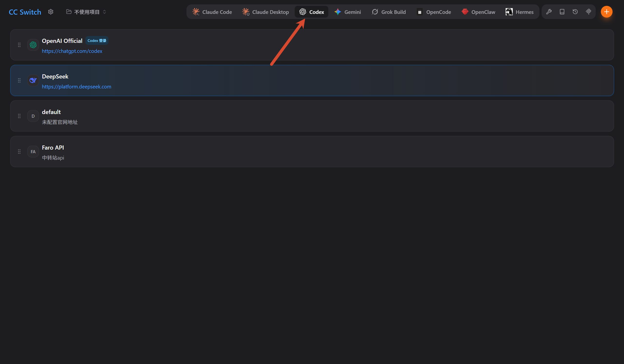Click the 未配置官网地址 text

point(60,122)
